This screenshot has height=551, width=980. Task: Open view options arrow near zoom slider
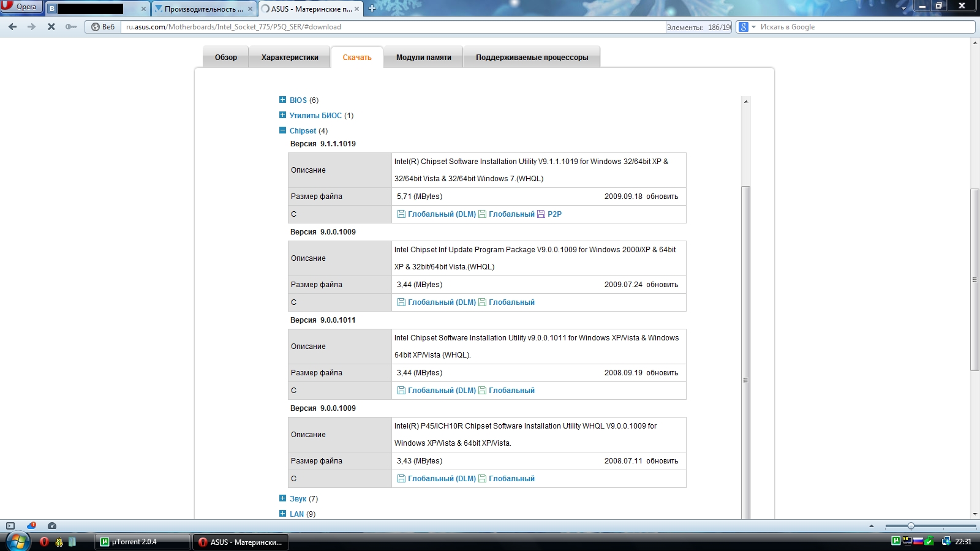(871, 526)
